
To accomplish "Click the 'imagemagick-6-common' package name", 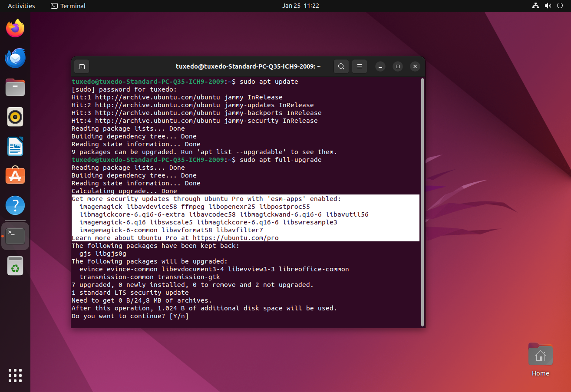I will click(119, 230).
